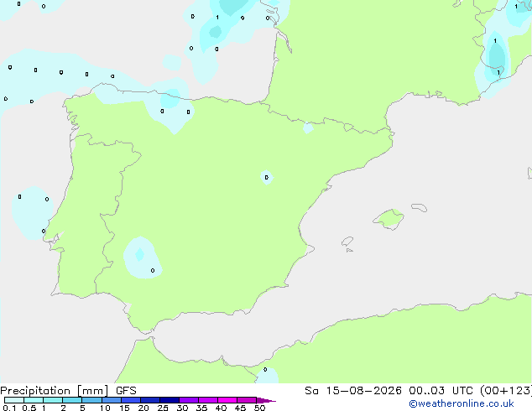Click the "GFS" model label
Screen dimensions: 532x411
tap(126, 391)
